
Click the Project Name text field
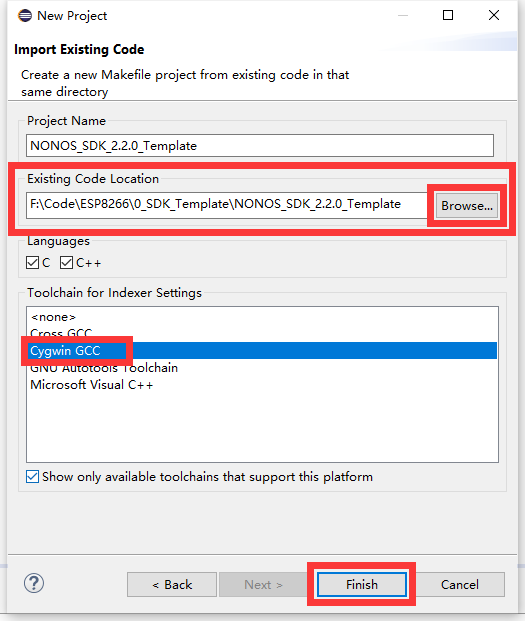click(260, 145)
